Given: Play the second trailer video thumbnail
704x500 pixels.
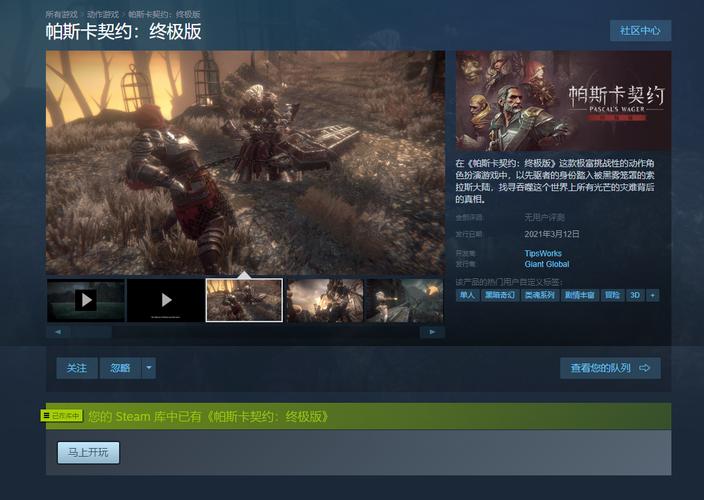Looking at the screenshot, I should coord(166,300).
